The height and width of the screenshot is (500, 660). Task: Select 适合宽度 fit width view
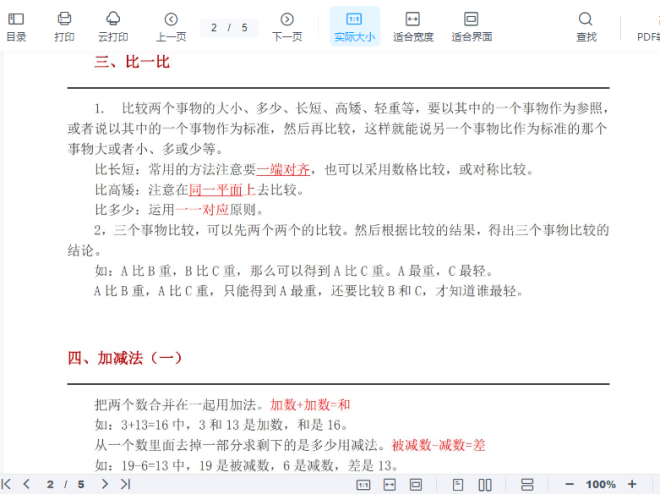413,26
